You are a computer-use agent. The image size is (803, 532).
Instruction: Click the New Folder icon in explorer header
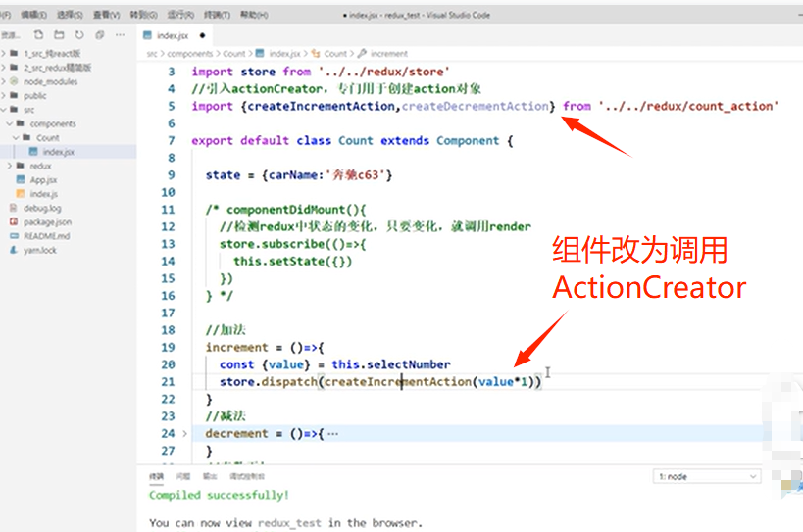tap(60, 35)
